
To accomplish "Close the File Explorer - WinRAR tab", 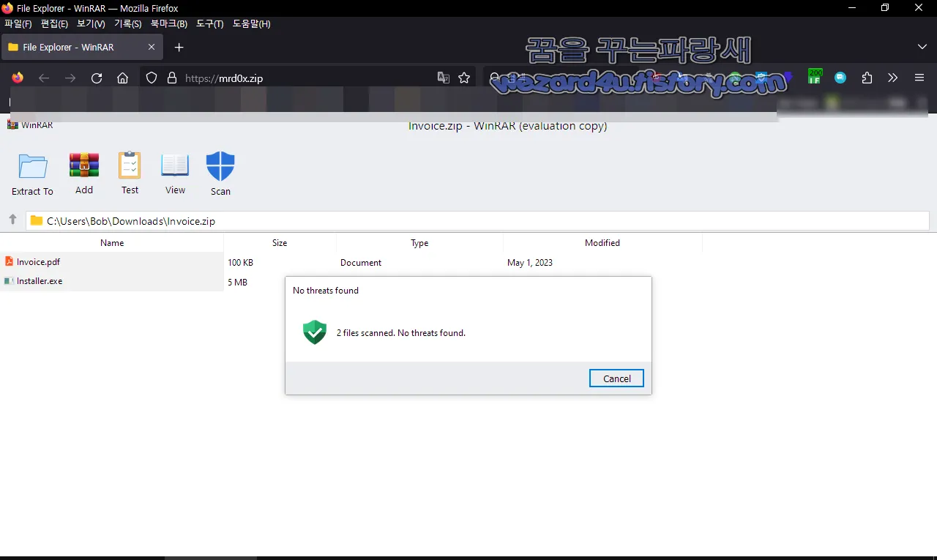I will tap(152, 47).
